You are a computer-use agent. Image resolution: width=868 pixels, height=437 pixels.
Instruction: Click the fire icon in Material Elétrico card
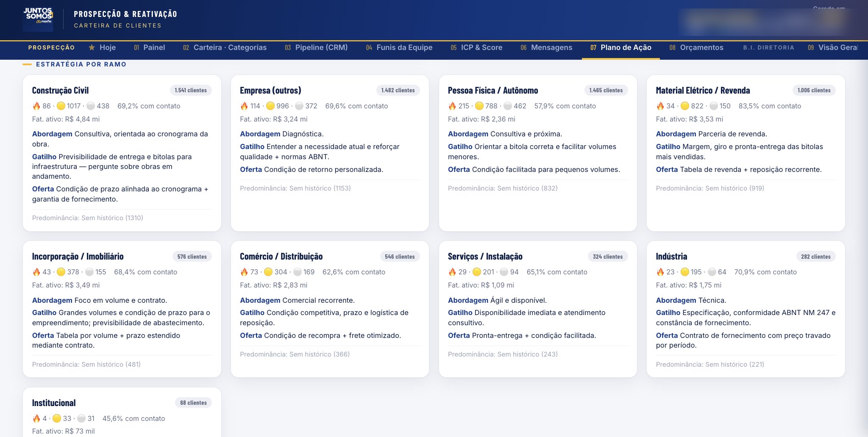point(660,106)
